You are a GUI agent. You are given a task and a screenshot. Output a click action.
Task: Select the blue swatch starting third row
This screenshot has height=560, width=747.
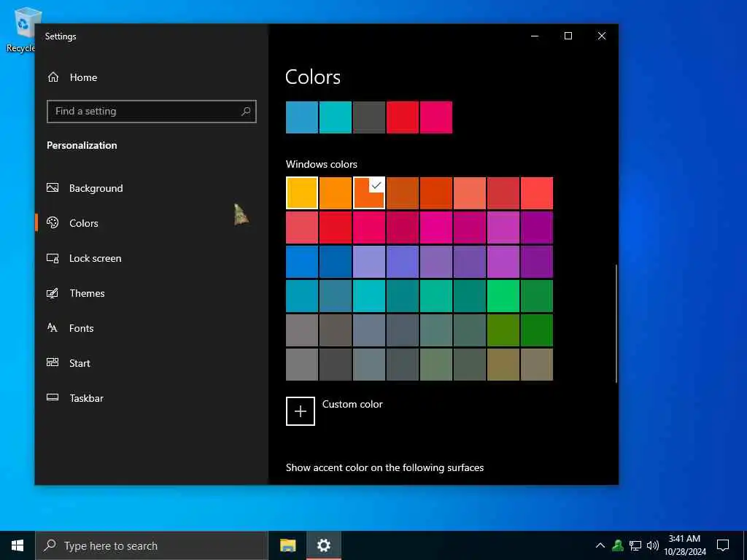click(302, 262)
